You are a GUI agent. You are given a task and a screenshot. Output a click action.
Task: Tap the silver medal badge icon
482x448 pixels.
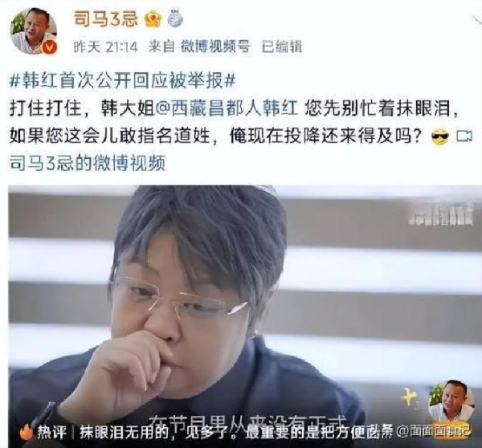pos(175,18)
